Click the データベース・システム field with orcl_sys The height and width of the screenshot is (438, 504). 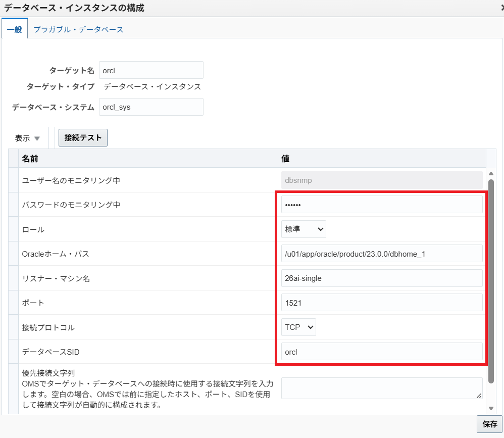152,107
